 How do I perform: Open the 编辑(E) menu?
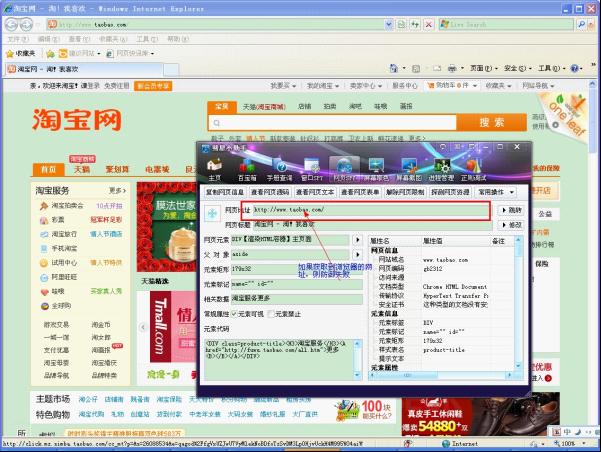pos(48,39)
